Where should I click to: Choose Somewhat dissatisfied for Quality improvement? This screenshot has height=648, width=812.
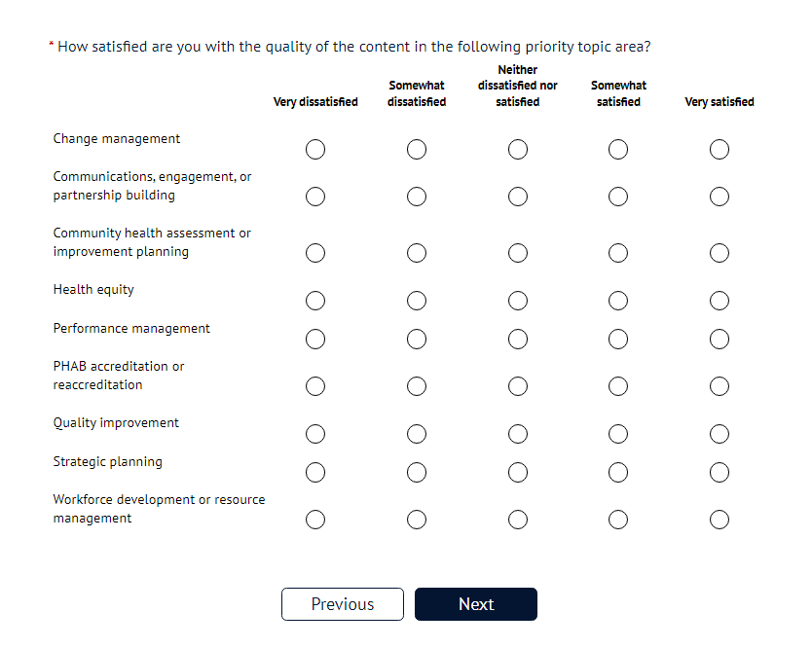(417, 434)
